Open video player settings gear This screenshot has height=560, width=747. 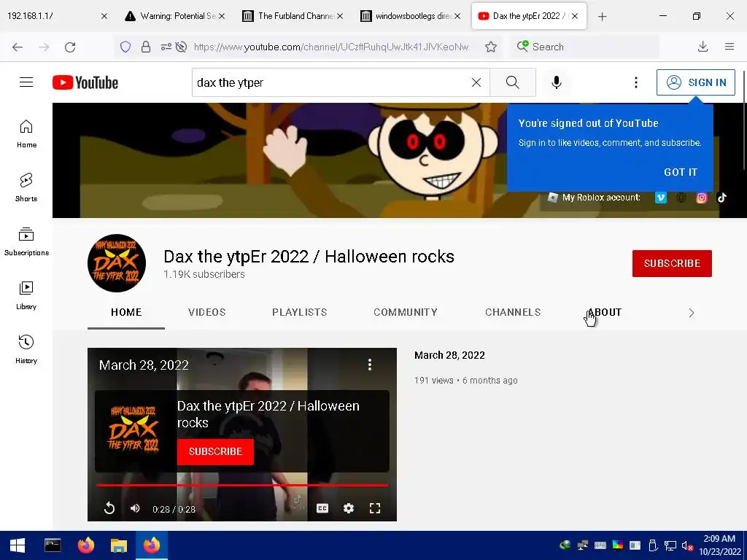(x=349, y=508)
